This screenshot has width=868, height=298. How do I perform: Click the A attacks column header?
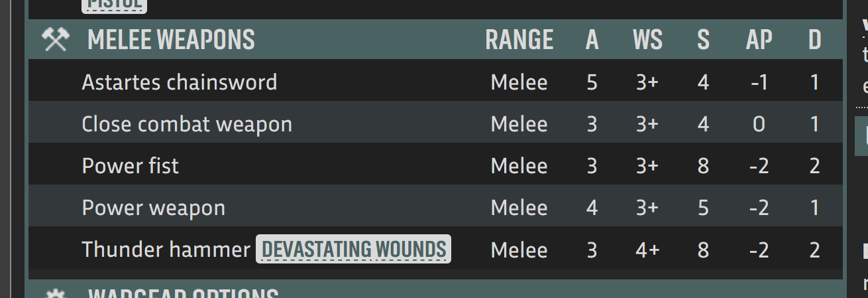[x=592, y=40]
